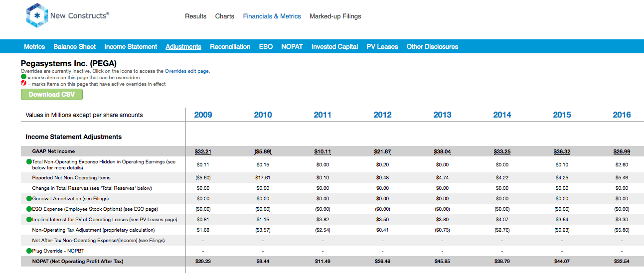The height and width of the screenshot is (273, 644).
Task: Click the Change in Total Reserves row label
Action: pos(92,188)
